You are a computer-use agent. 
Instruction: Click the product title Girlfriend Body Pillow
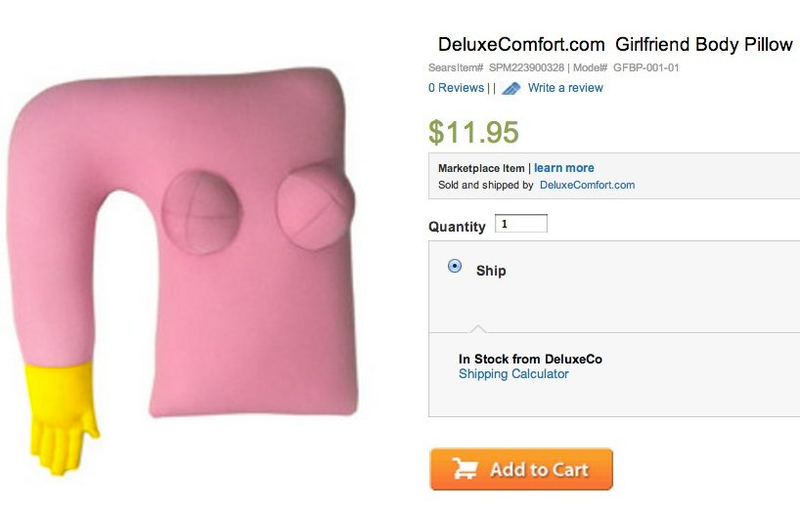pos(704,44)
